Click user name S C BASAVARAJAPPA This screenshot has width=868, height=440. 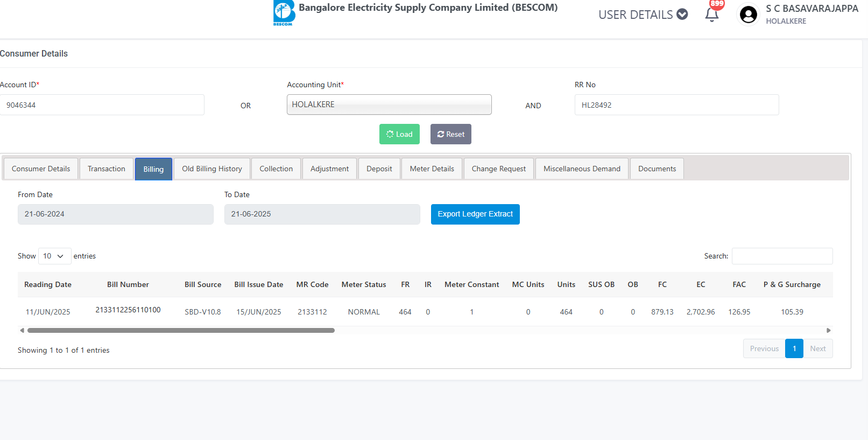(x=812, y=9)
